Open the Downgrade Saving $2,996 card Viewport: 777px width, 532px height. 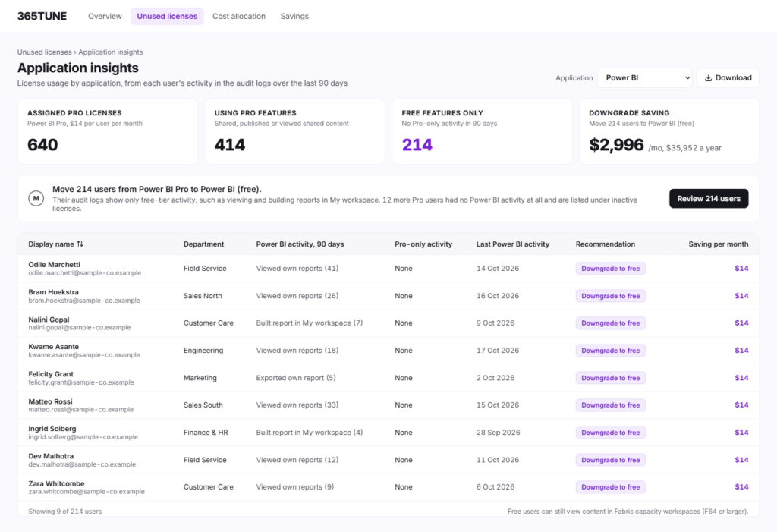pyautogui.click(x=669, y=131)
